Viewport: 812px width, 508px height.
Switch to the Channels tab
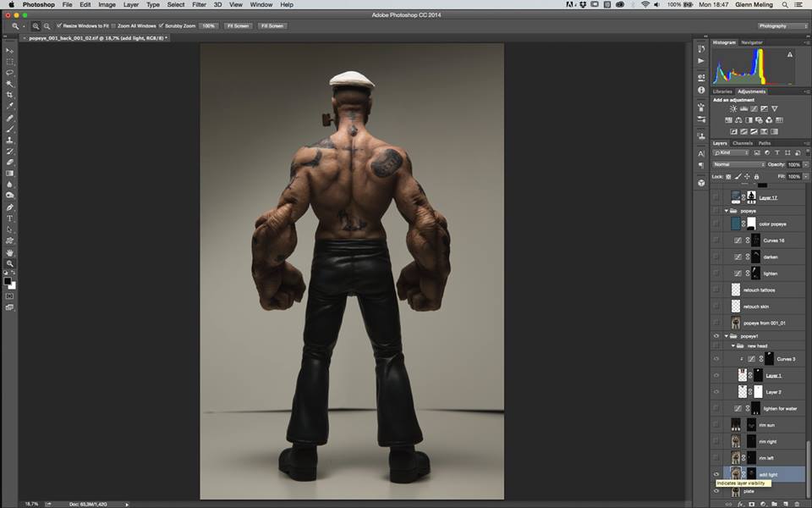point(743,143)
